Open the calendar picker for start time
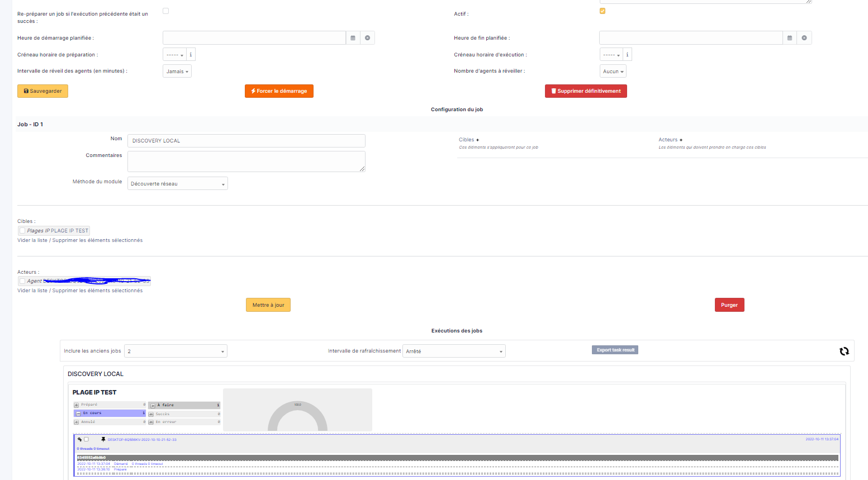This screenshot has height=480, width=868. pos(353,37)
